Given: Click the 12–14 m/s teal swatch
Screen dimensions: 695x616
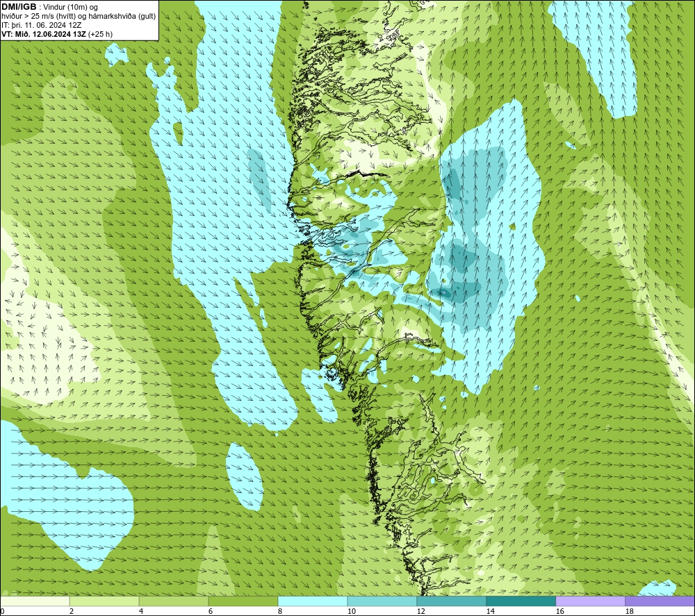Looking at the screenshot, I should coord(451,601).
